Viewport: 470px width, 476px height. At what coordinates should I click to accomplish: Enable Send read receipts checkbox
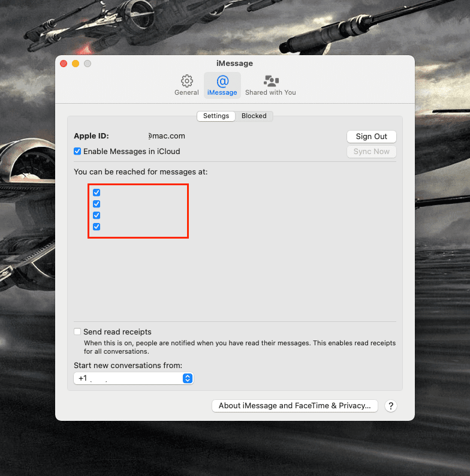coord(77,332)
